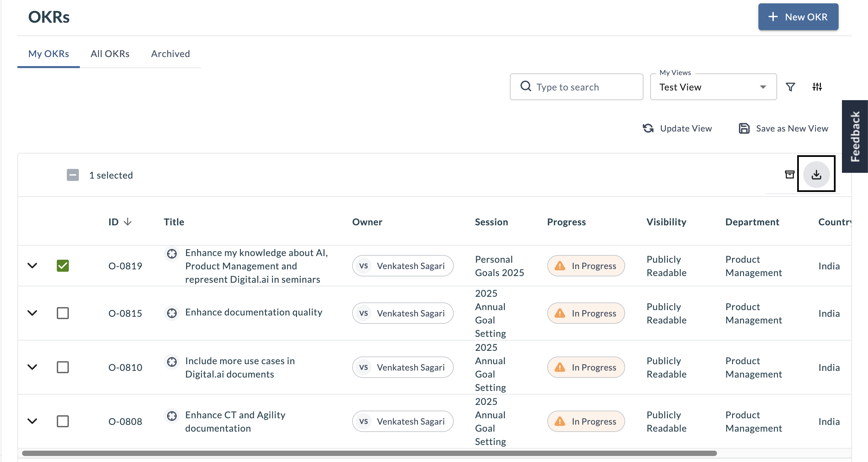Click the plus icon on New OKR
Screen dimensions: 868x462
click(773, 17)
